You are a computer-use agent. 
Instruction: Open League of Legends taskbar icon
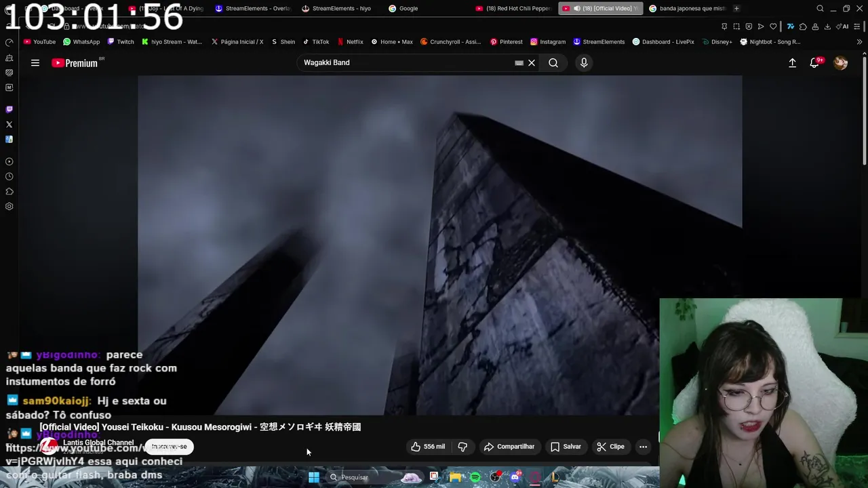(x=554, y=477)
